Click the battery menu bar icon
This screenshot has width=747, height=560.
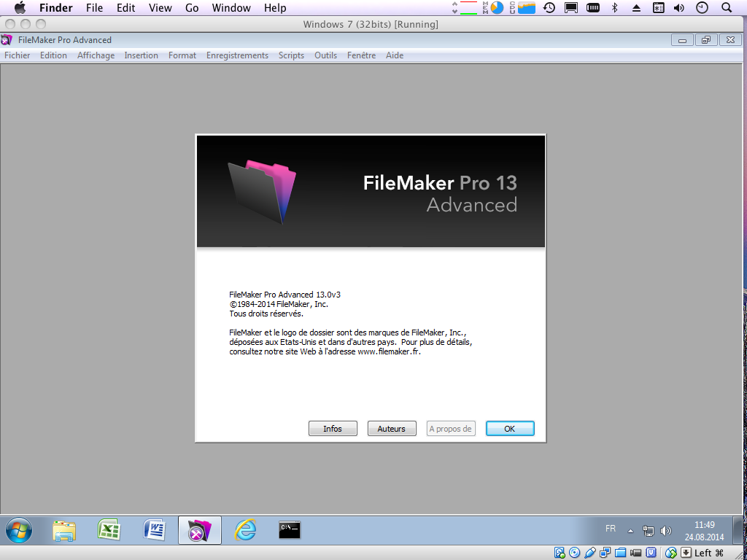592,7
